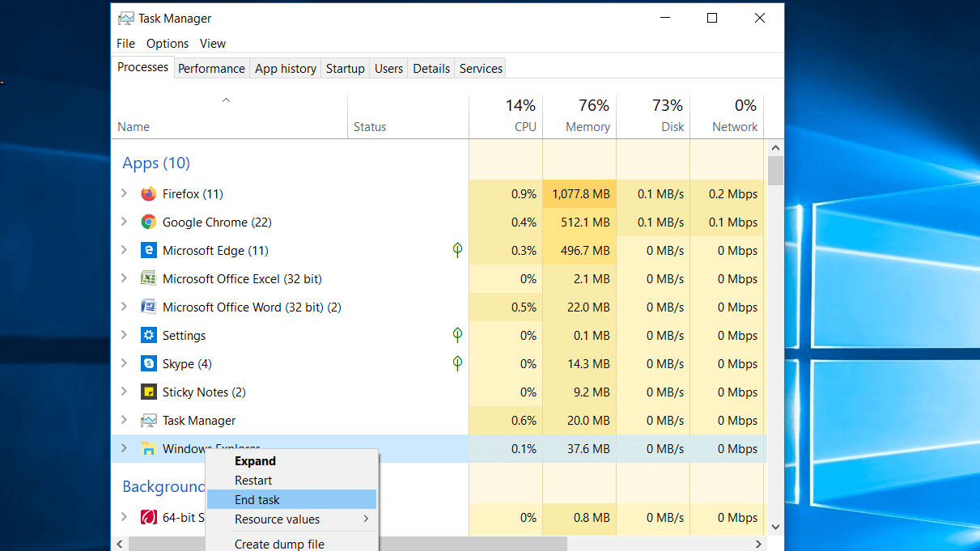Click the Microsoft Office Excel icon
Image resolution: width=980 pixels, height=551 pixels.
(148, 278)
